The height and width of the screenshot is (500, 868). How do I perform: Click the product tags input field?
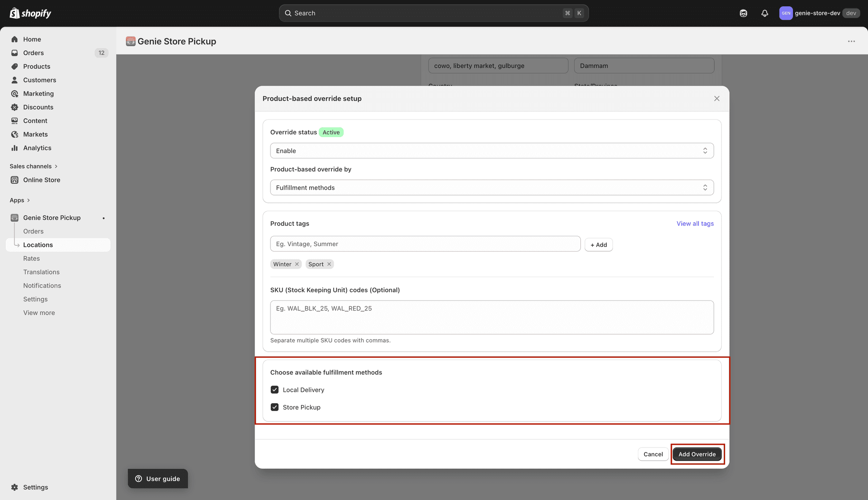pyautogui.click(x=425, y=244)
